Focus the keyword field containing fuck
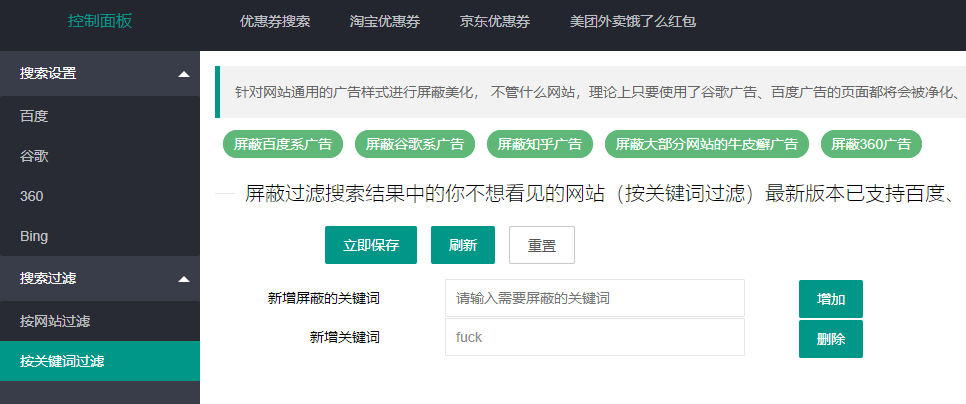Viewport: 966px width, 404px height. coord(595,337)
